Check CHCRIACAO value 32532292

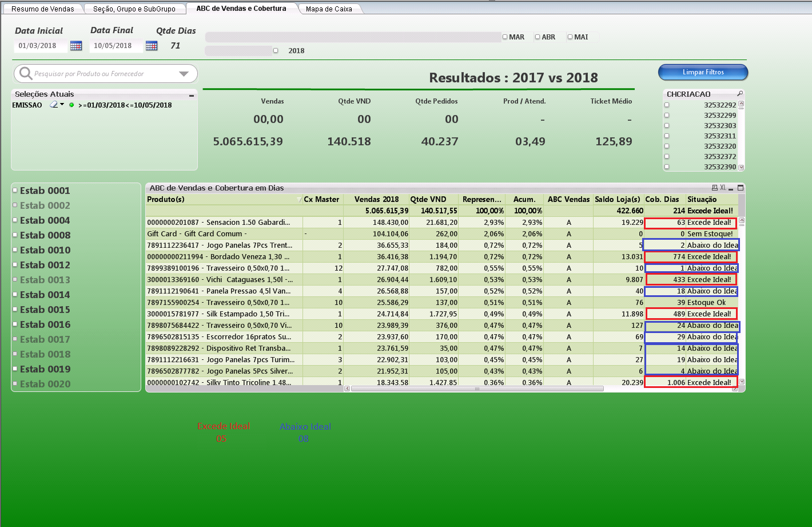point(667,105)
